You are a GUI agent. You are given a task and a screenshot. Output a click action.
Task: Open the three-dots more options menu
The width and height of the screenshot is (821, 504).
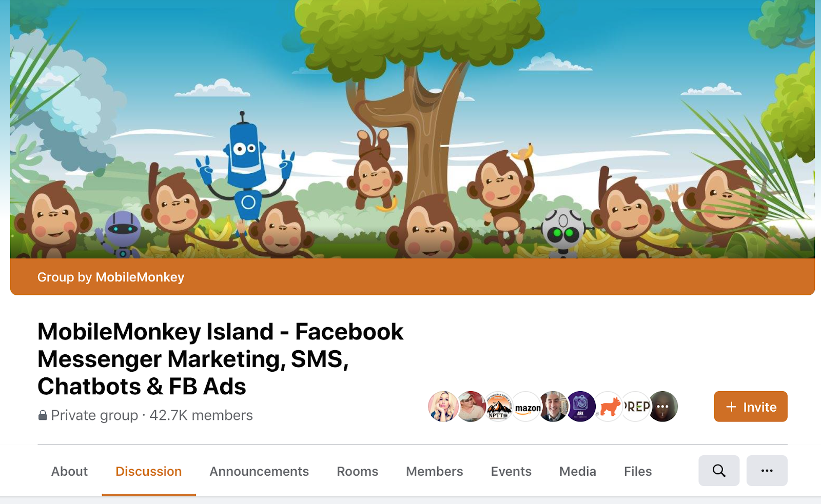click(x=767, y=471)
